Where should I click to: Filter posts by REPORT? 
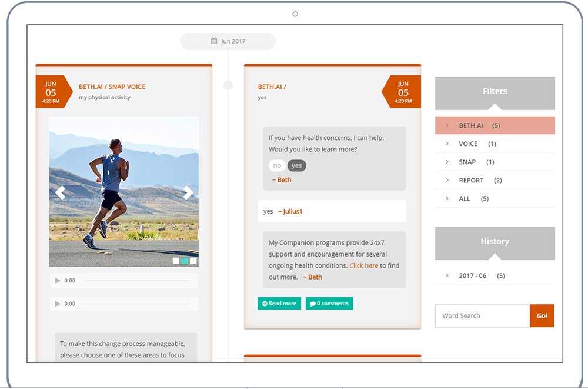(495, 180)
